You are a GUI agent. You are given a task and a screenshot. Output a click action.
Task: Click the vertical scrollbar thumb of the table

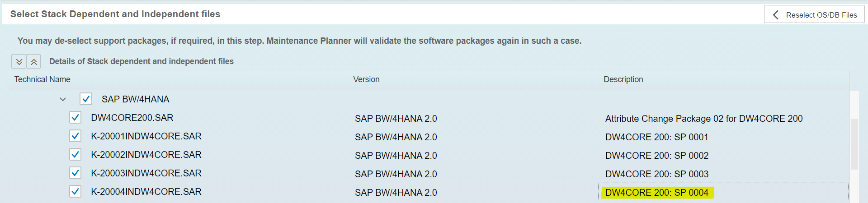(854, 144)
